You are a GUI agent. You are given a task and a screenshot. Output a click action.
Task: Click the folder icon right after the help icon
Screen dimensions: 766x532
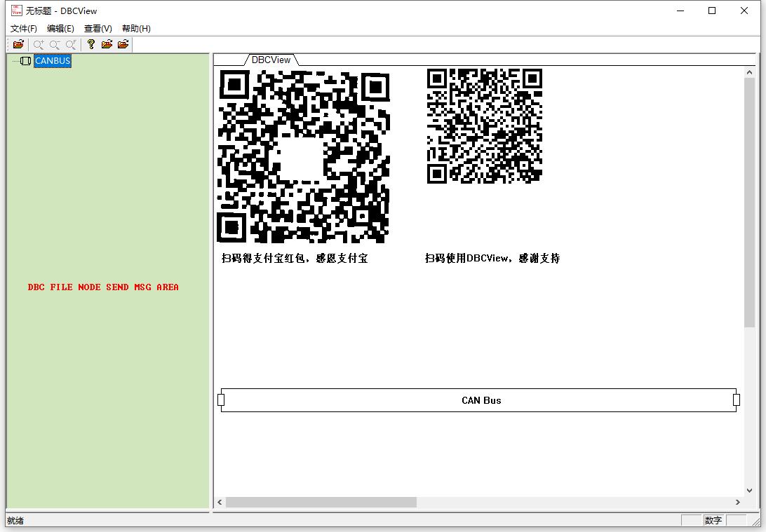[107, 44]
